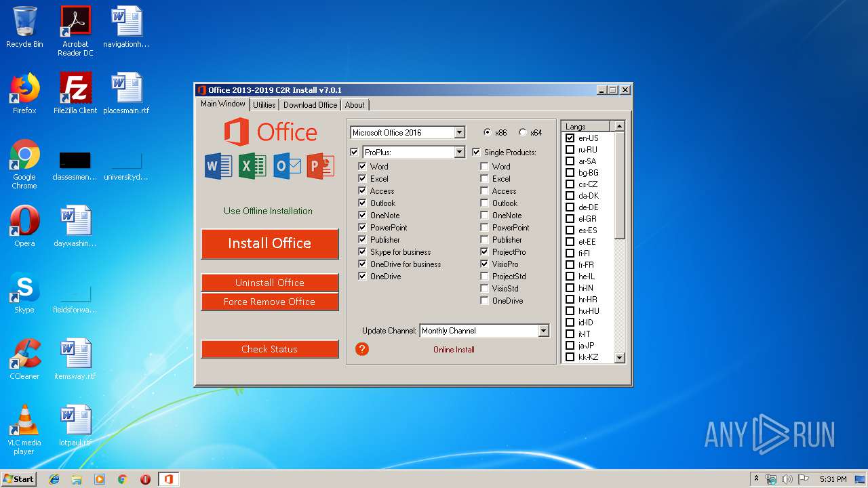868x488 pixels.
Task: Open placesmain.rtf document icon
Action: (x=126, y=94)
